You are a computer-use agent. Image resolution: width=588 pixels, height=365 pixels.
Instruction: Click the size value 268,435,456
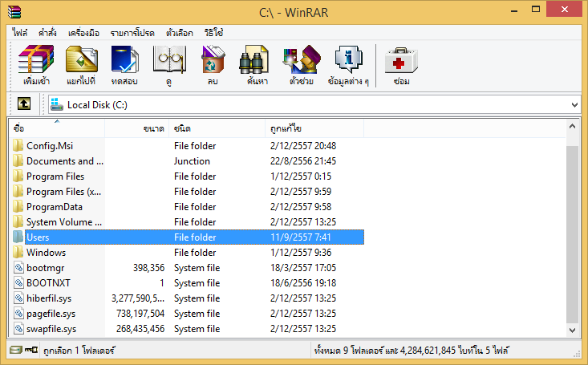[x=140, y=329]
